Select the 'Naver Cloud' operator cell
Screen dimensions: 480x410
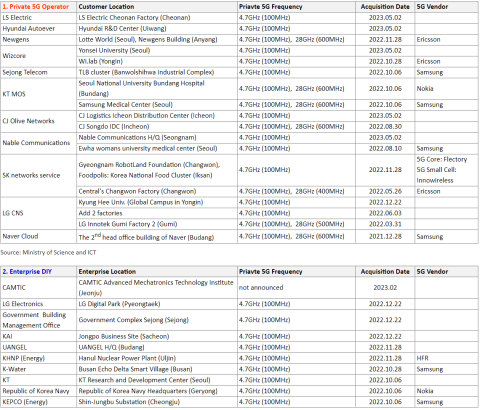coord(39,237)
